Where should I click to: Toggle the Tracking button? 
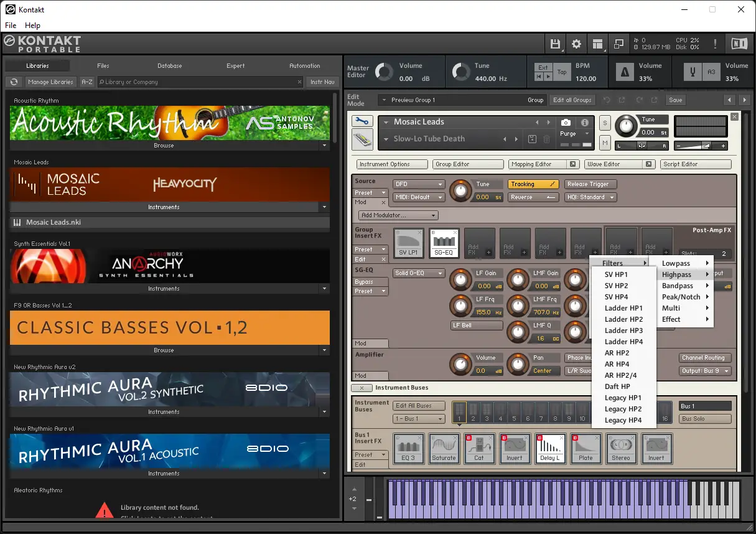(x=533, y=184)
